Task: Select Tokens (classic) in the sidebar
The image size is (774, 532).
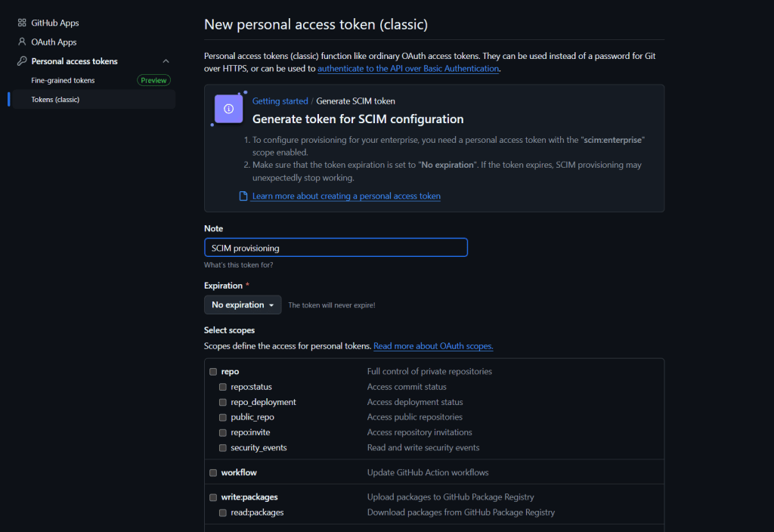Action: [x=55, y=99]
